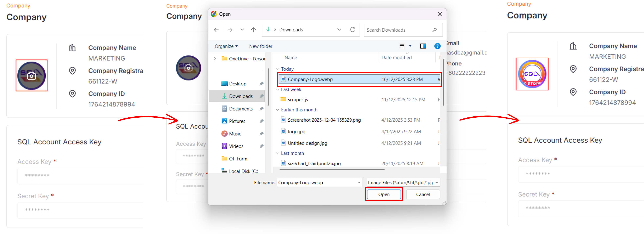Image resolution: width=644 pixels, height=234 pixels.
Task: Toggle the preview pane icon
Action: (423, 46)
